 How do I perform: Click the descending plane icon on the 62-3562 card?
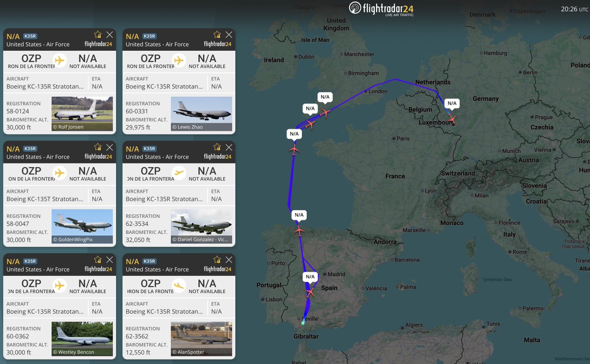pos(179,285)
